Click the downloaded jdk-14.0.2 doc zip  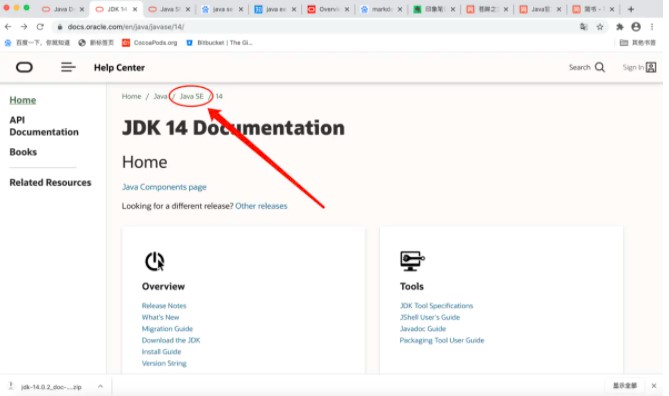click(x=51, y=387)
